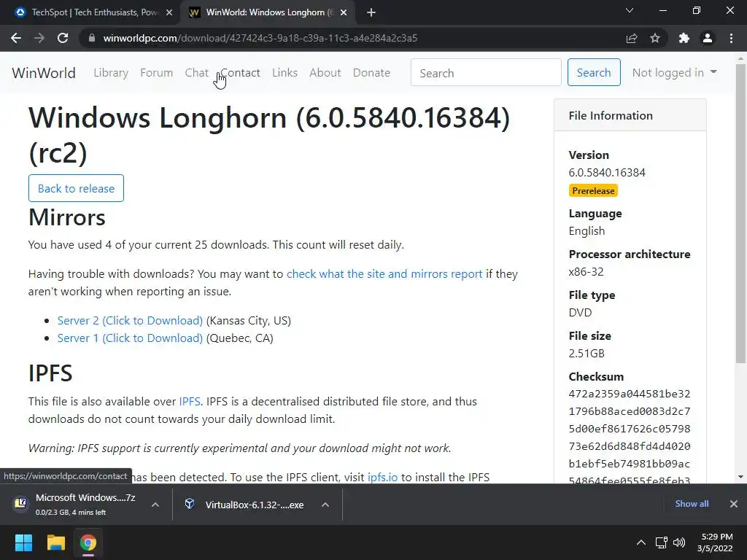
Task: Open the Chrome profile avatar
Action: pos(708,38)
